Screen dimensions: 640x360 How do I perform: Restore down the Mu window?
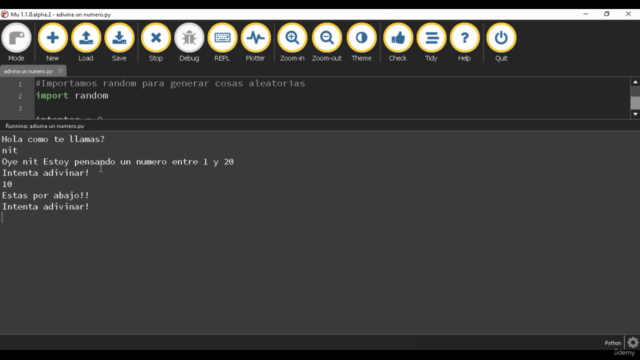pos(607,14)
